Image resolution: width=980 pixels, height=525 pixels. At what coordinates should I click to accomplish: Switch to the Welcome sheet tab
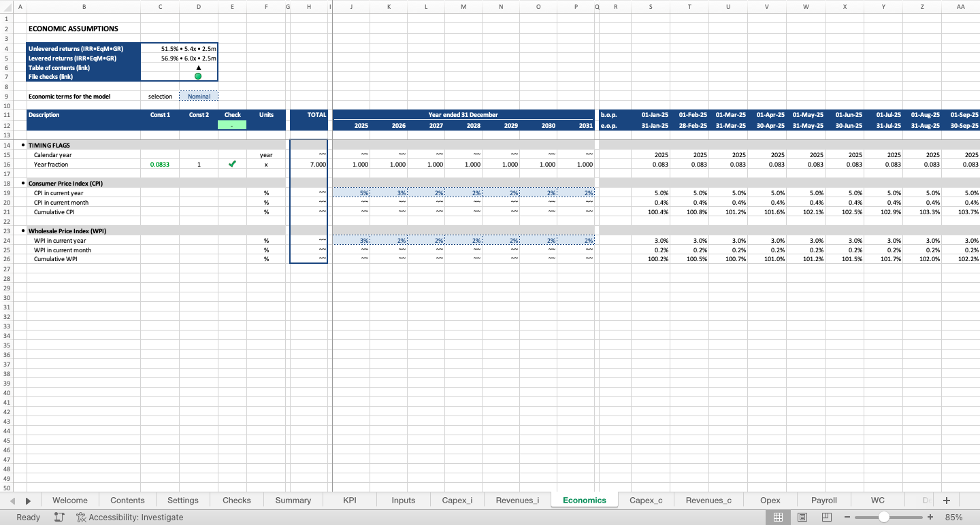[x=70, y=500]
